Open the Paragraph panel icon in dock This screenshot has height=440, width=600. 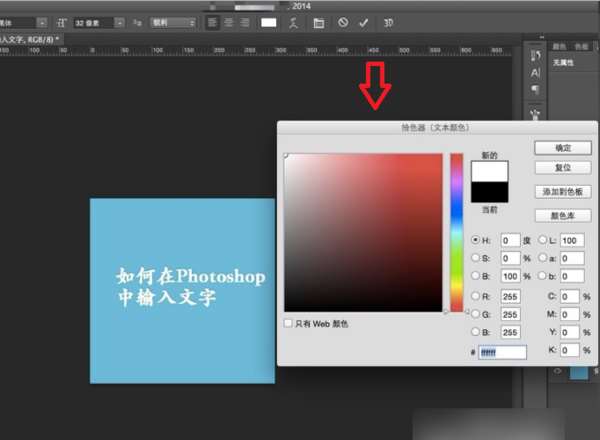click(535, 90)
